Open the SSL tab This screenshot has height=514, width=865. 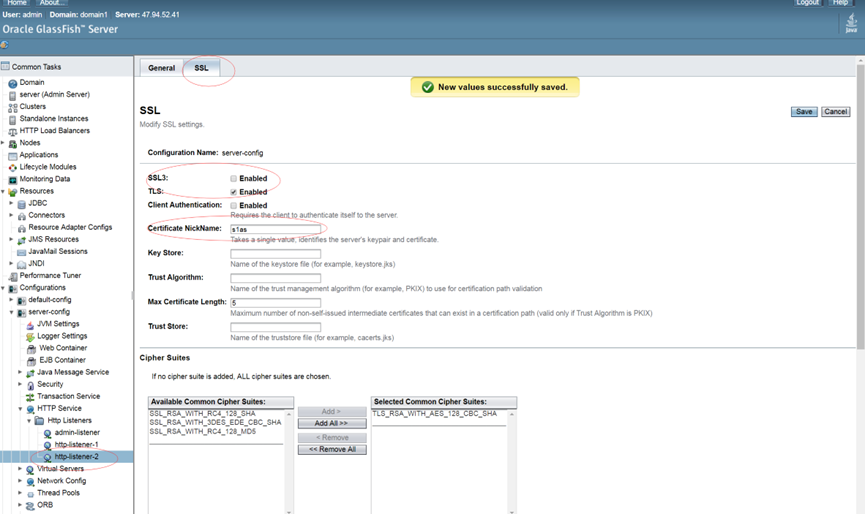point(201,68)
